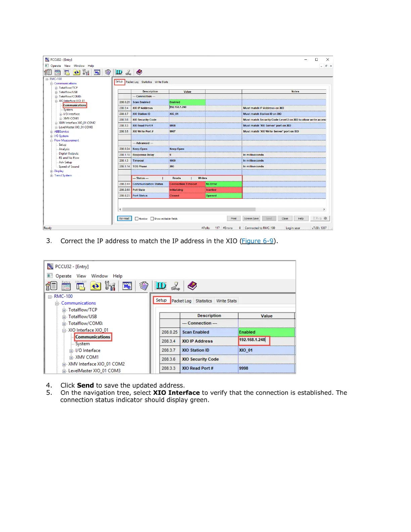Open the MB Modbus tool in the enlarged toolbar
This screenshot has height=532, width=411.
pyautogui.click(x=127, y=286)
